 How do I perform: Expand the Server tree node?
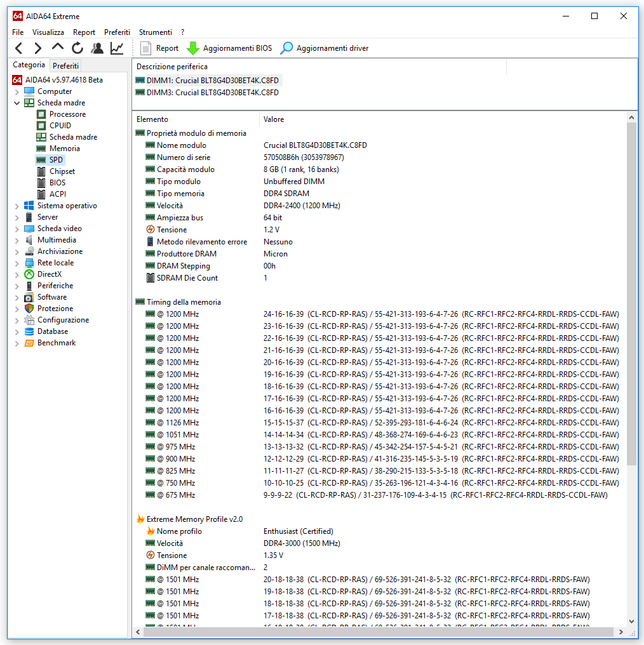pos(17,218)
